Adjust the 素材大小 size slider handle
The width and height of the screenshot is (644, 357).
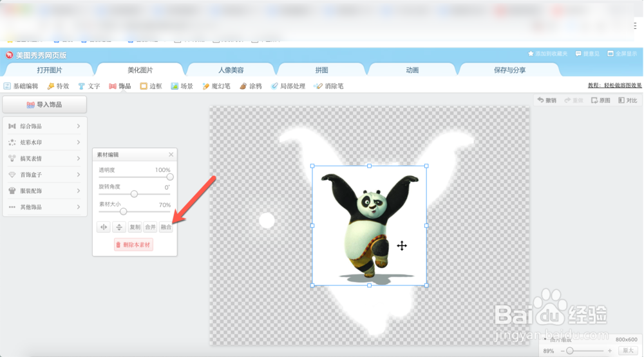click(x=123, y=211)
